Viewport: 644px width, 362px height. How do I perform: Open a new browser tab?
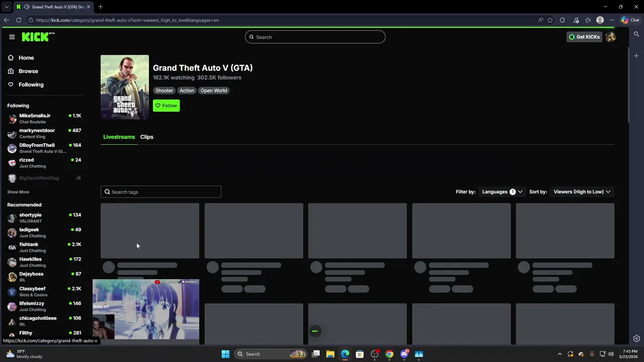click(101, 7)
